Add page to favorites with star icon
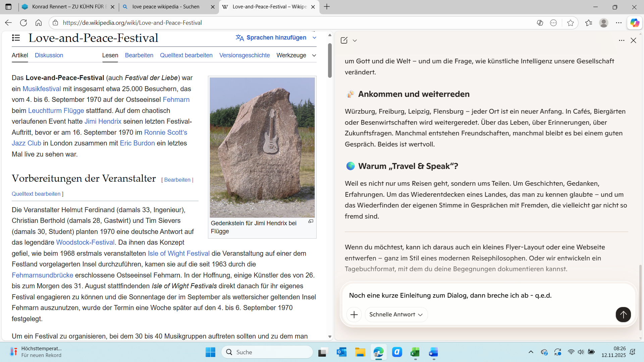Image resolution: width=644 pixels, height=362 pixels. coord(570,23)
